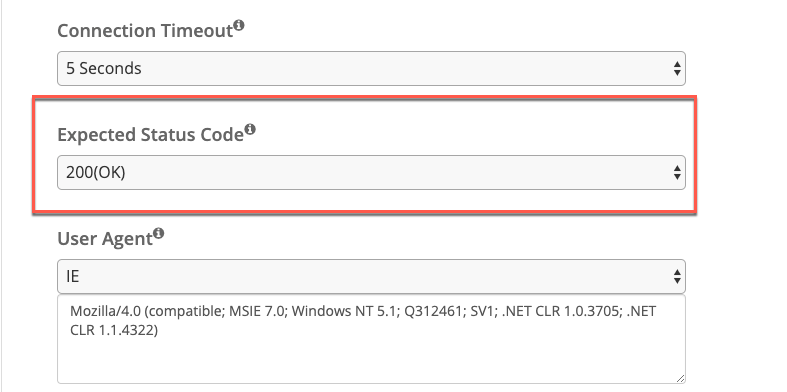Open the Expected Status Code dropdown
The height and width of the screenshot is (392, 787).
pyautogui.click(x=371, y=173)
